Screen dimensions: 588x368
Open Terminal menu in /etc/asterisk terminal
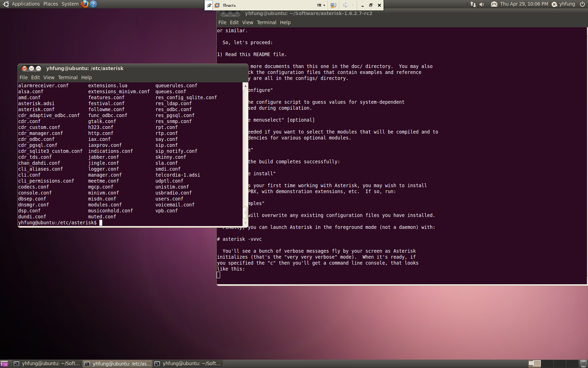(68, 77)
